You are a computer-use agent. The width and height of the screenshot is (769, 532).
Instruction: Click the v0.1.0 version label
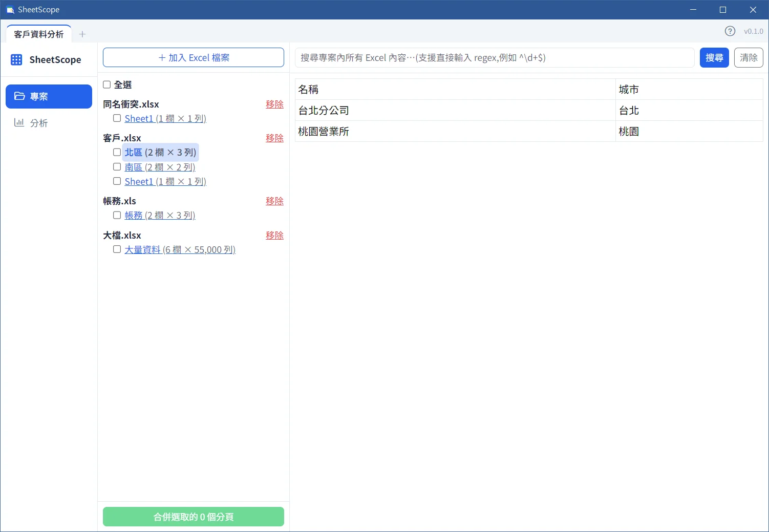click(753, 31)
